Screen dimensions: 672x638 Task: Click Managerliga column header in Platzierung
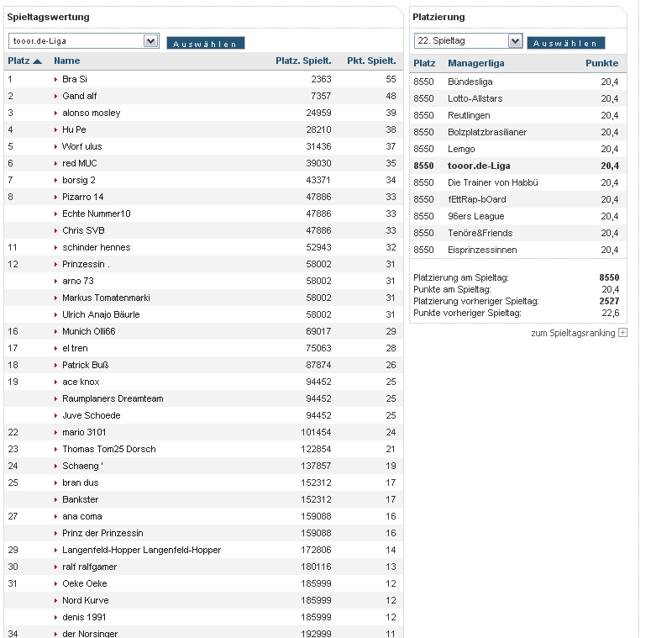click(x=475, y=63)
